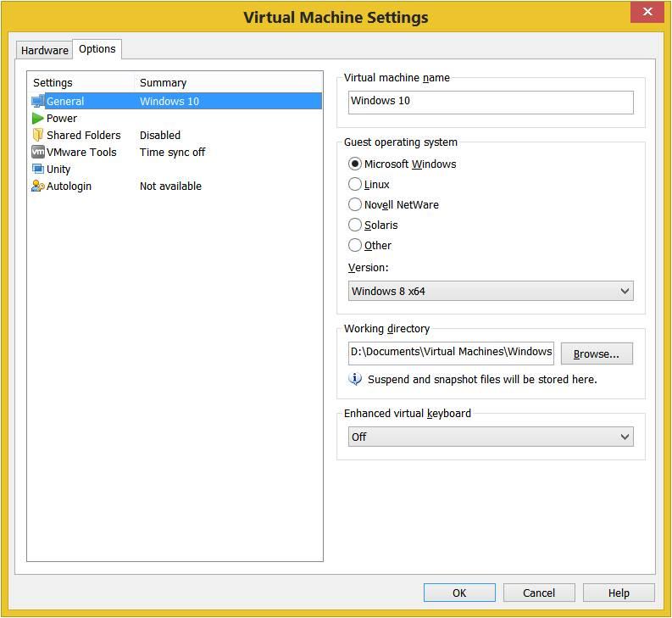Image resolution: width=672 pixels, height=618 pixels.
Task: Select Novell NetWare guest OS option
Action: (355, 204)
